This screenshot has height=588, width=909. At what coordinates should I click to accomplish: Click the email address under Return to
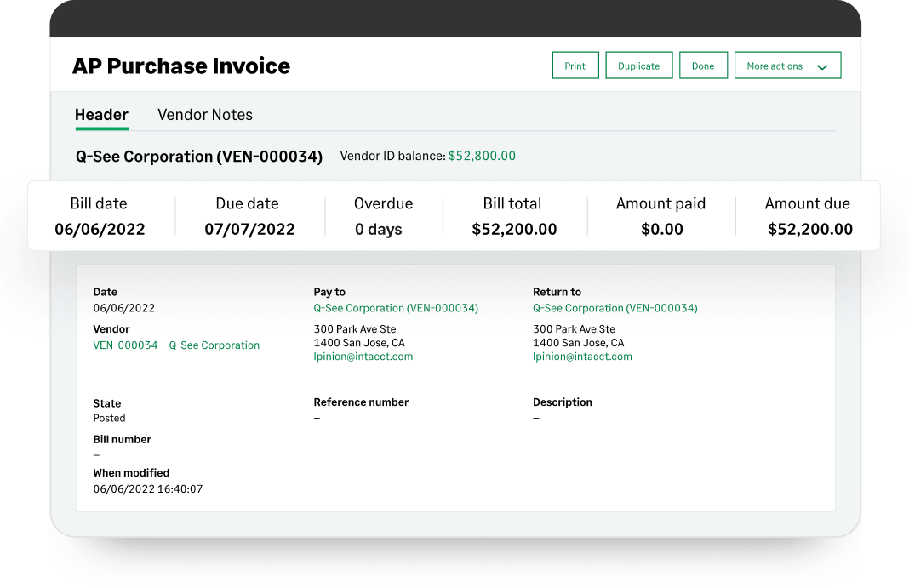point(582,357)
